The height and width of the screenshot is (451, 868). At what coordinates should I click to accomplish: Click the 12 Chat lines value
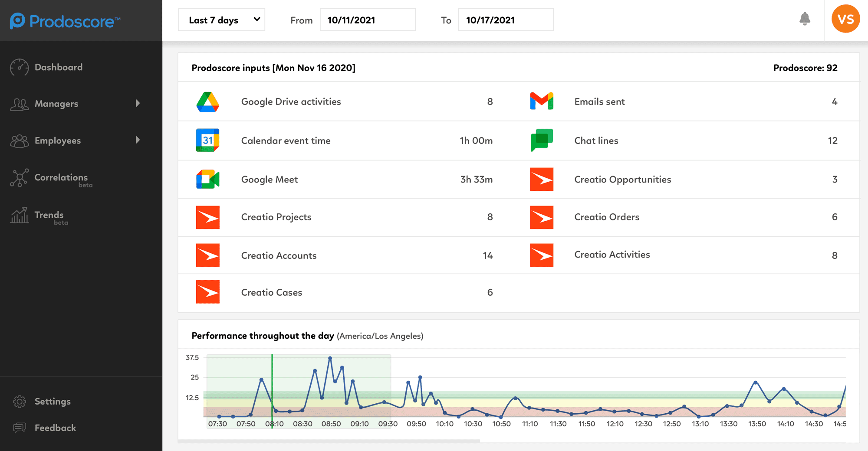(x=832, y=141)
